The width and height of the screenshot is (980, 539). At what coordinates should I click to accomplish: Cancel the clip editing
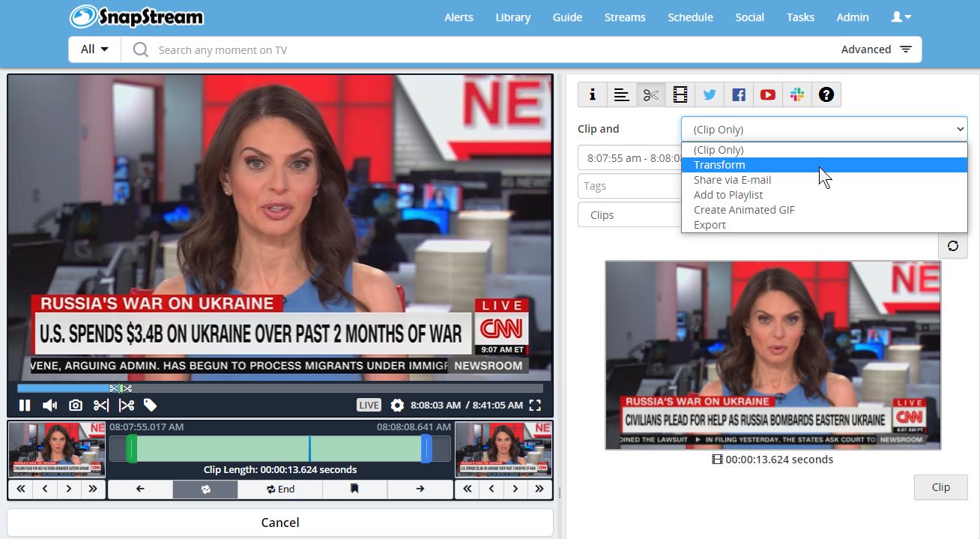tap(280, 523)
